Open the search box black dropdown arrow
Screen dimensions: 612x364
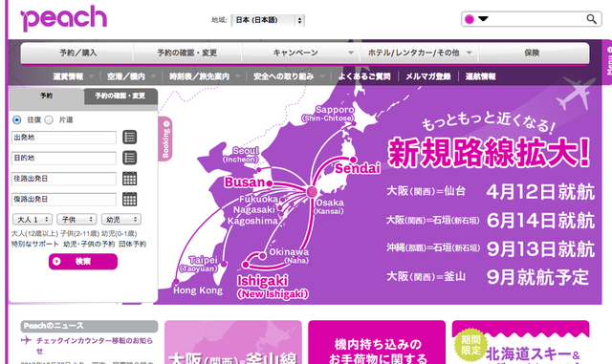[483, 18]
